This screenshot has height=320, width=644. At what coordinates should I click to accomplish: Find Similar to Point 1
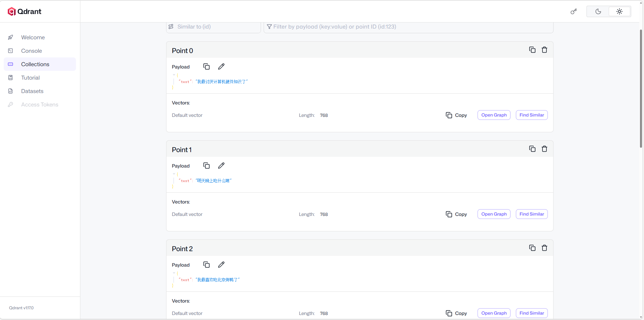[x=532, y=214]
